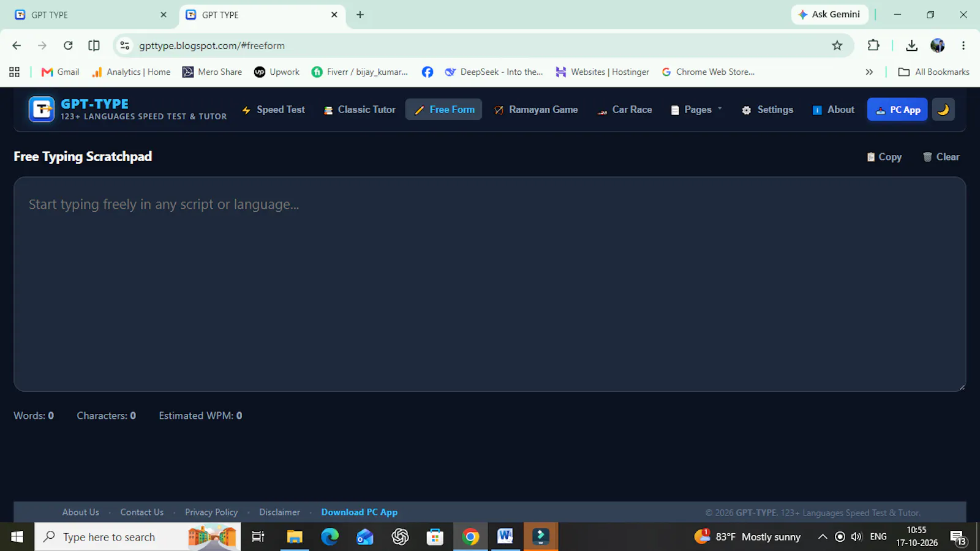Follow the Download PC App link

click(x=360, y=512)
